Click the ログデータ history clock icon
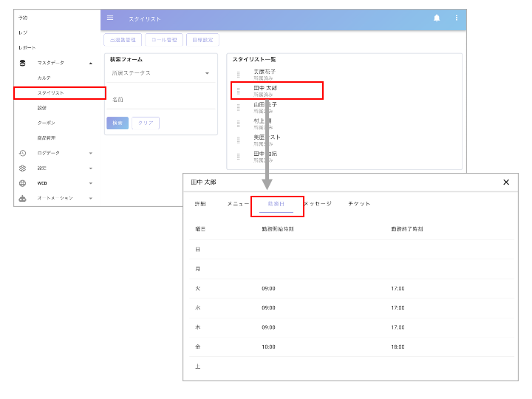The image size is (532, 399). pos(22,153)
